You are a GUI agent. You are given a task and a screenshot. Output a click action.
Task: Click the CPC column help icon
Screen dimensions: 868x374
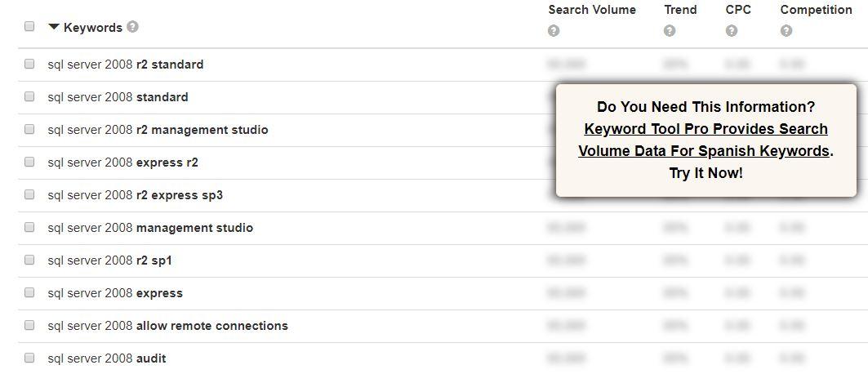(x=732, y=31)
